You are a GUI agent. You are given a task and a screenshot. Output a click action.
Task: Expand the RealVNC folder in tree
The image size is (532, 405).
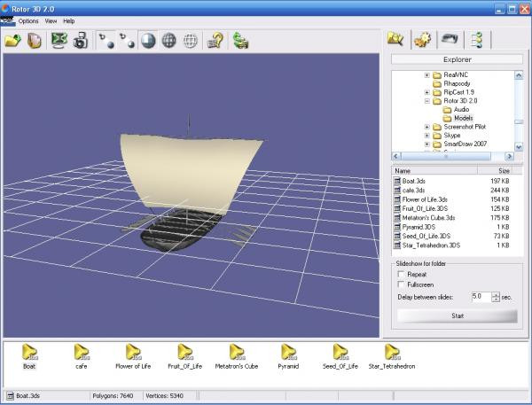426,74
